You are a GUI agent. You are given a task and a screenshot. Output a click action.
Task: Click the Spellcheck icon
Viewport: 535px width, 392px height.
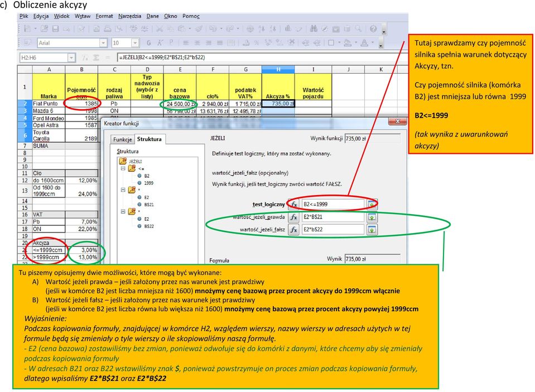click(133, 28)
